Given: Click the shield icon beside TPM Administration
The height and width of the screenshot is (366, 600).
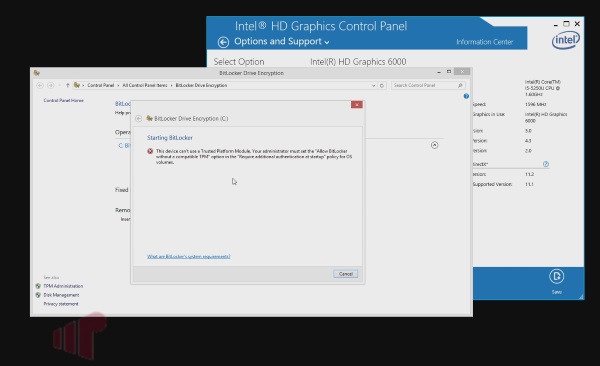Looking at the screenshot, I should [38, 286].
